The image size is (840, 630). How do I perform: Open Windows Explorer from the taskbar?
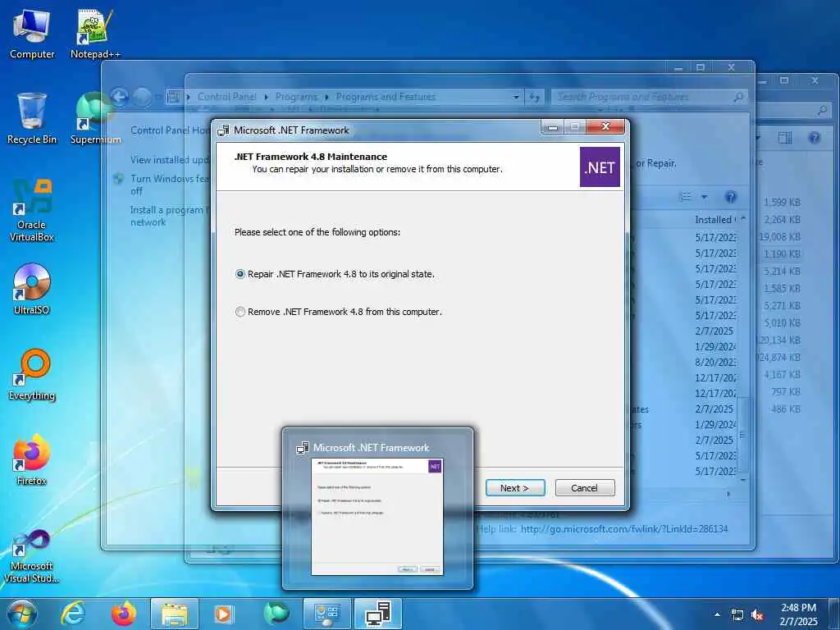[175, 614]
